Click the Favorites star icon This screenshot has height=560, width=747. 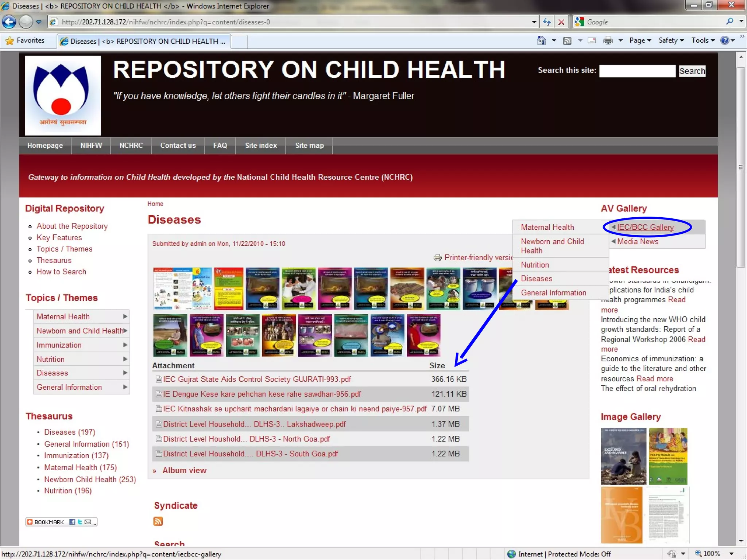click(x=9, y=40)
